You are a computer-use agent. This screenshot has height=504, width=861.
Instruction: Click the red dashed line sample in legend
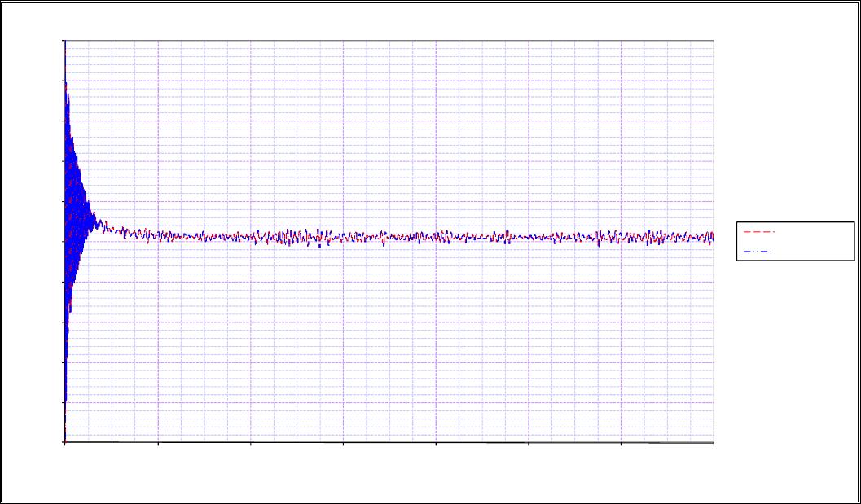(759, 232)
